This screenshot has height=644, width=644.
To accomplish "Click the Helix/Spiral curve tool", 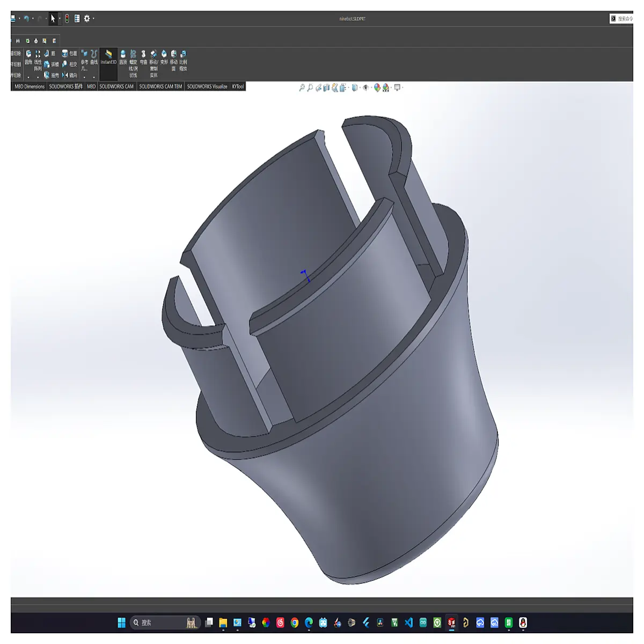I will click(x=133, y=64).
